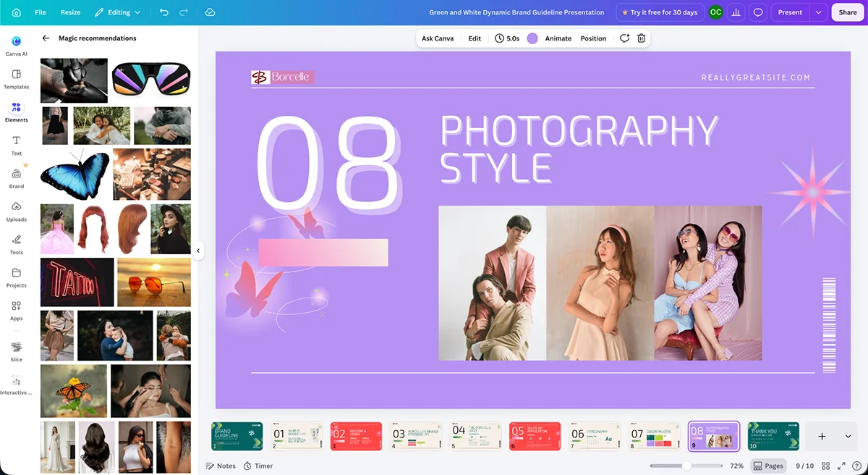Select the Elements sidebar tab
The height and width of the screenshot is (475, 868).
tap(16, 112)
